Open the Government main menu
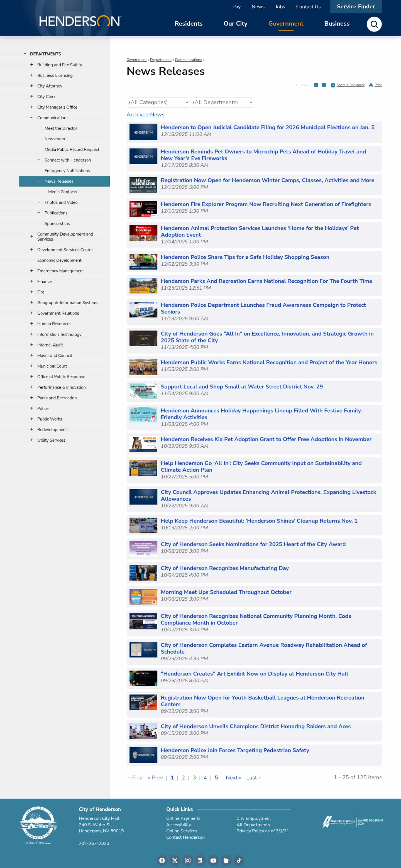This screenshot has height=868, width=401. point(285,24)
